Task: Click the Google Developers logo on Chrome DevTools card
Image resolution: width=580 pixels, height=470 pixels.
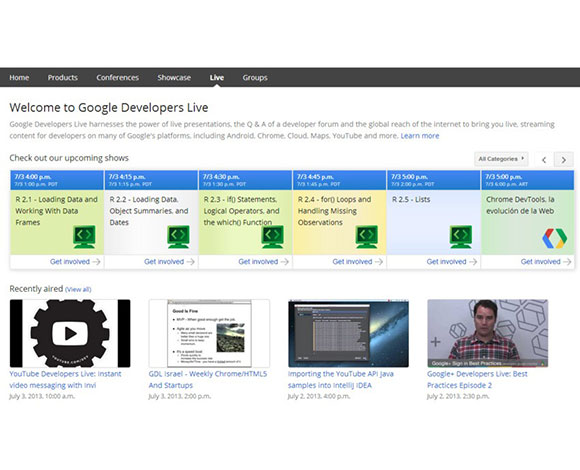Action: (554, 239)
